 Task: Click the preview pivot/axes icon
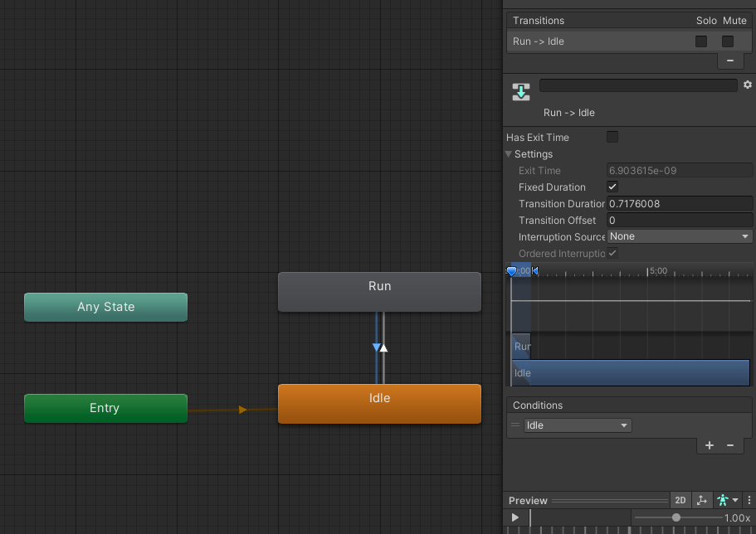point(702,500)
